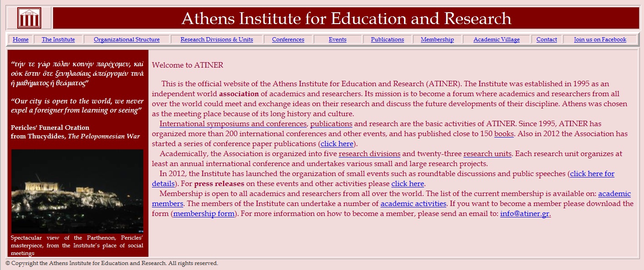Follow the research units link
The height and width of the screenshot is (270, 644).
pos(488,154)
